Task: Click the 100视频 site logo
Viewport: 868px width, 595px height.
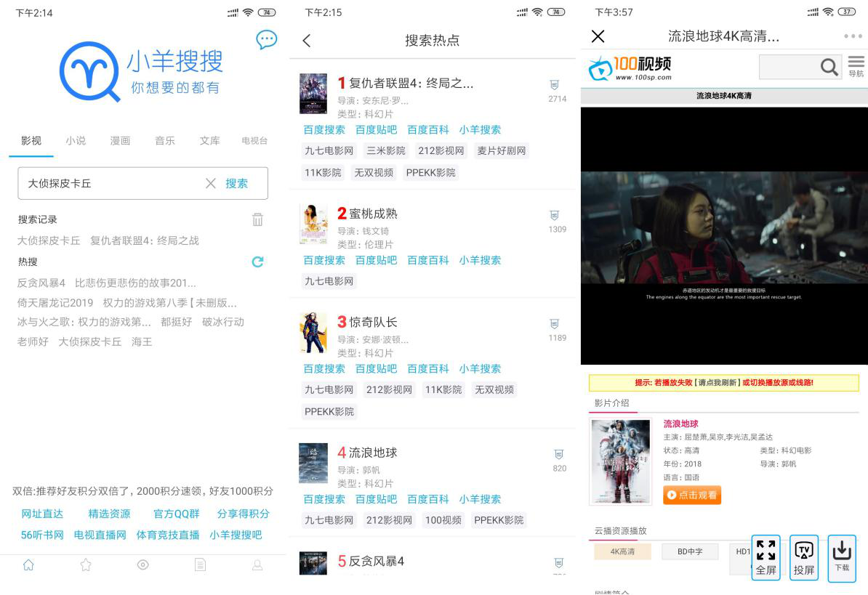Action: [x=630, y=68]
